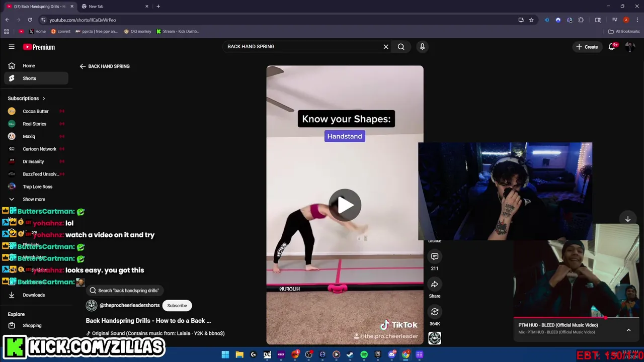Click Search "back handspring drills" suggestion
This screenshot has height=362, width=644.
tap(124, 291)
